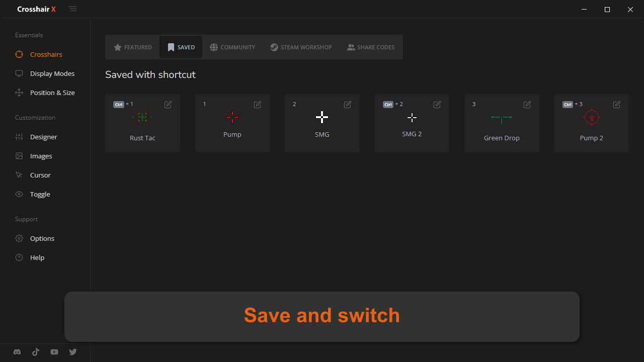Open the TikTok social icon
The width and height of the screenshot is (644, 362).
click(36, 352)
